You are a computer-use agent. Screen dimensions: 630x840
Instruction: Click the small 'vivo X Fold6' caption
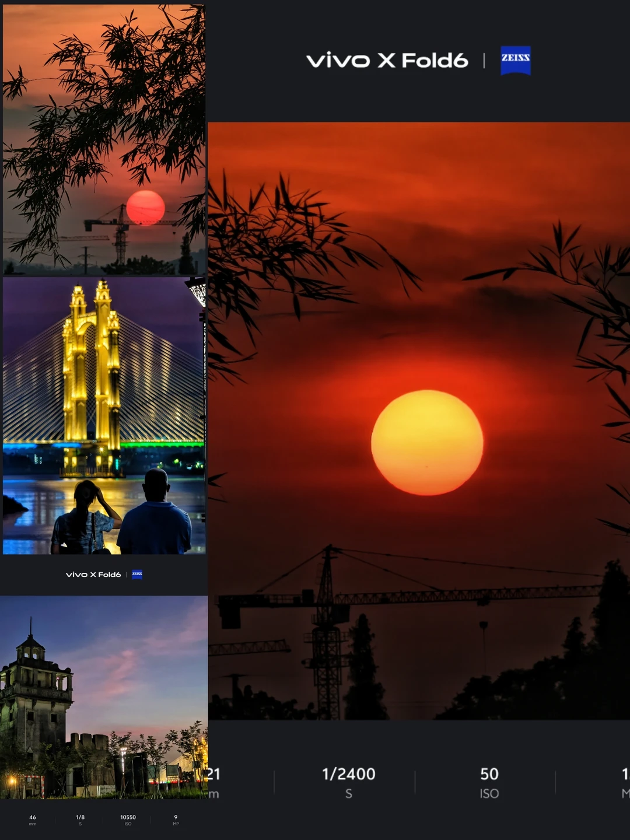tap(93, 575)
